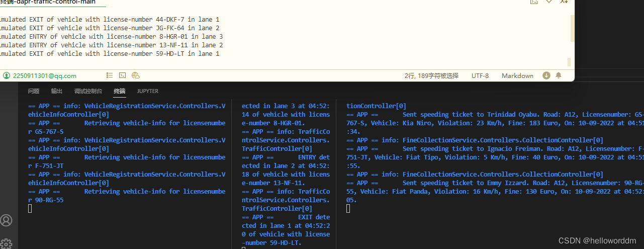Click the EXIT line for 59-HD-LT in lane 1
The image size is (644, 249).
click(110, 53)
